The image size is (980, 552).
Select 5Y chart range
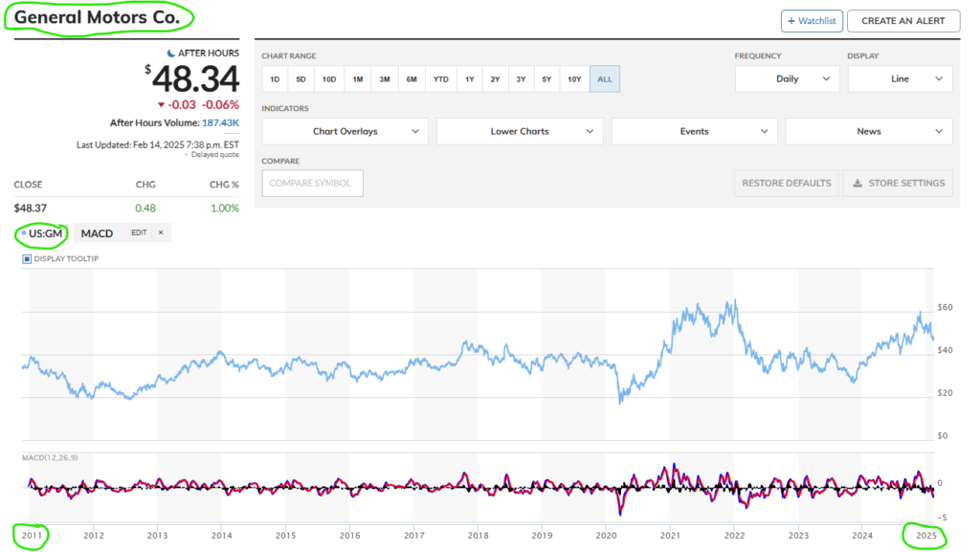coord(546,79)
